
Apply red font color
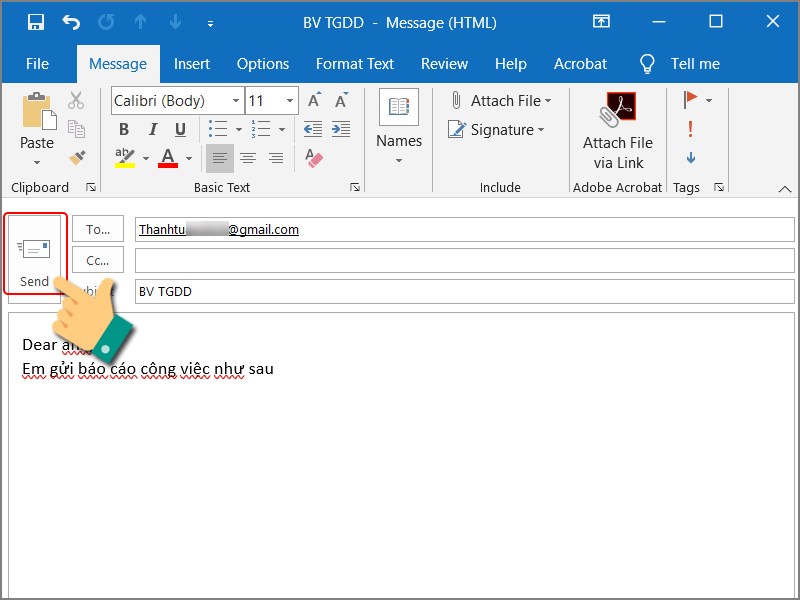click(168, 158)
